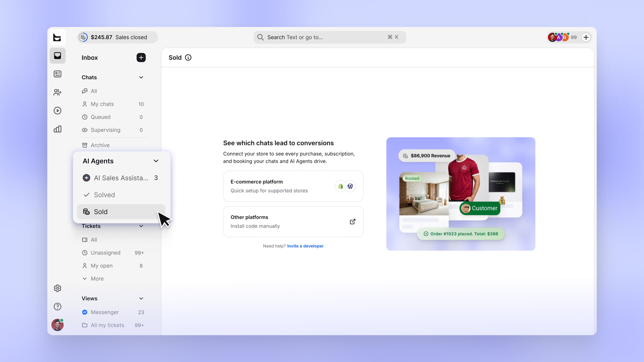Viewport: 644px width, 362px height.
Task: Click the $245.87 Sales closed pill
Action: tap(117, 37)
